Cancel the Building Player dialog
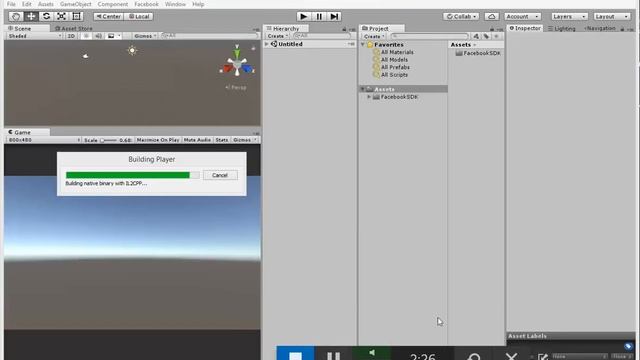The height and width of the screenshot is (360, 640). coord(220,175)
